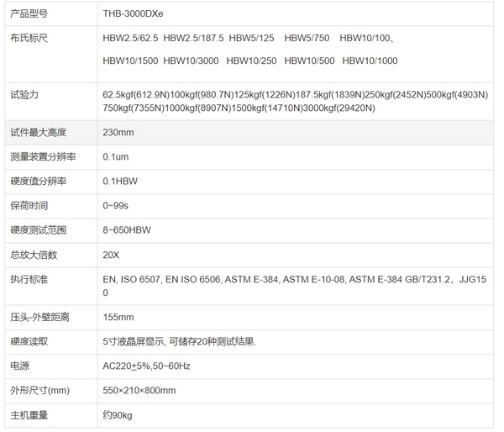The image size is (504, 432).
Task: Select the 压头-外壁距离 label
Action: (39, 317)
